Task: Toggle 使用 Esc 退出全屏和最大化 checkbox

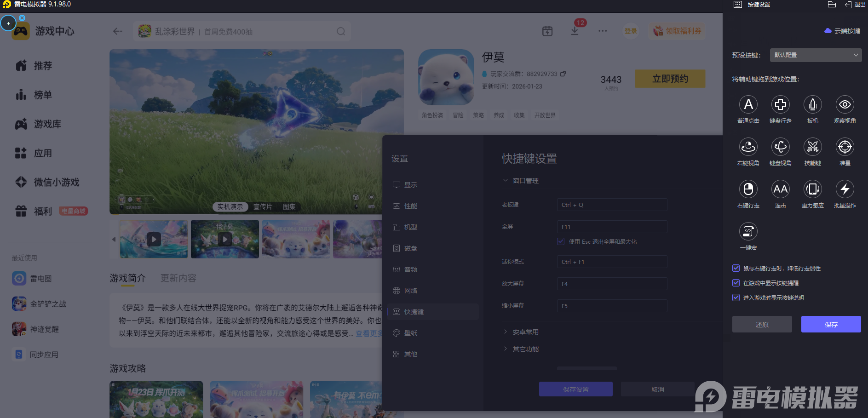Action: tap(561, 241)
